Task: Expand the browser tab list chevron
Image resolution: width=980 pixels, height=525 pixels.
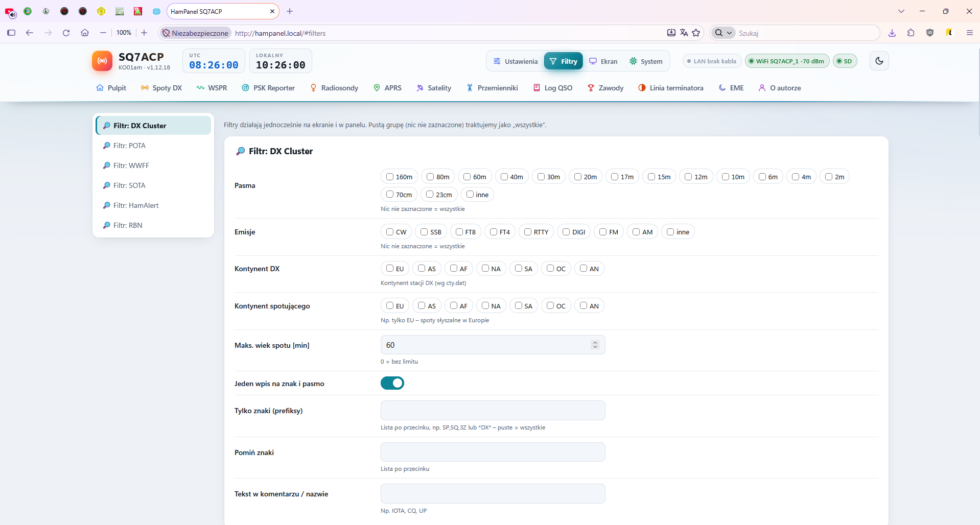Action: point(901,11)
